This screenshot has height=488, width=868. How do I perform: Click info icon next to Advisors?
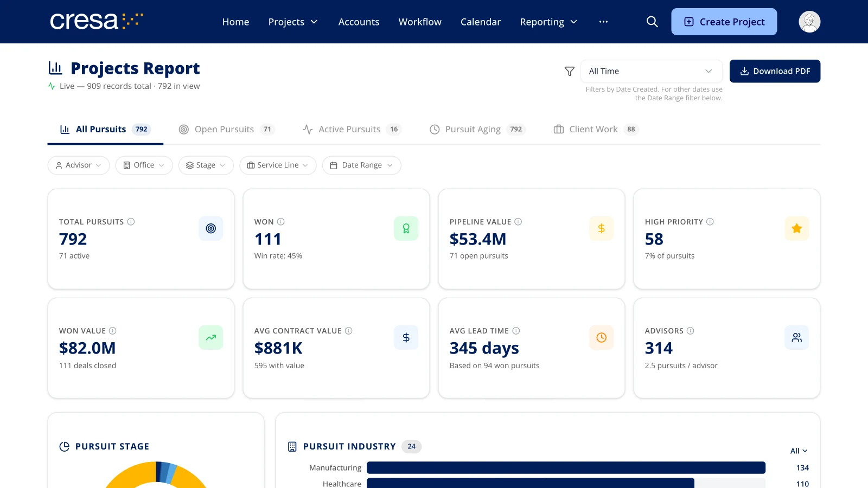[691, 331]
